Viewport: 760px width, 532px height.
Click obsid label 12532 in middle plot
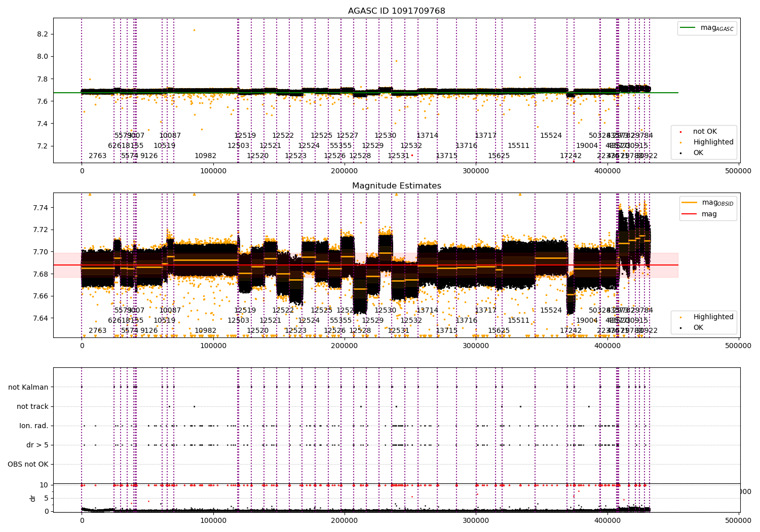click(x=411, y=321)
